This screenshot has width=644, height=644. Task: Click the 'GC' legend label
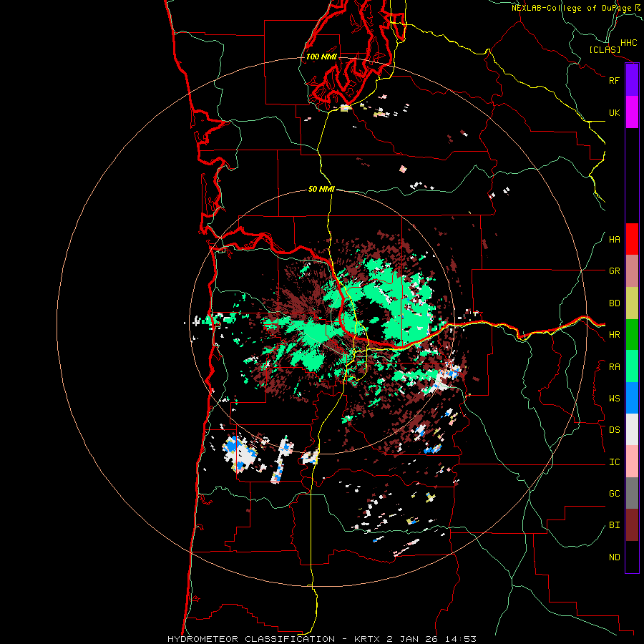[x=614, y=494]
